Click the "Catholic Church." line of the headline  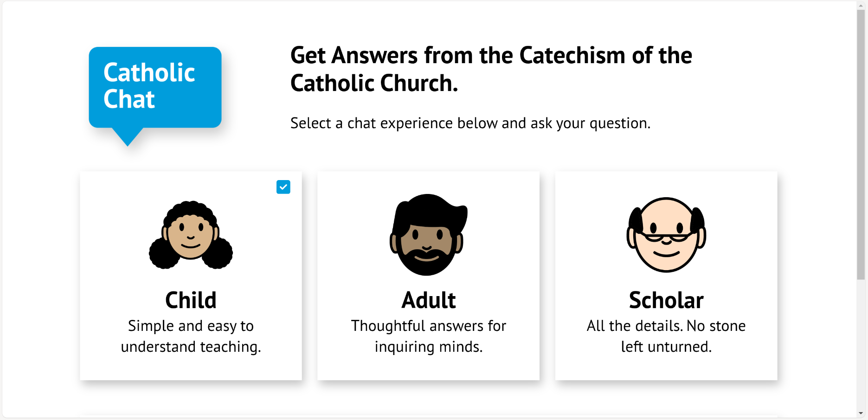374,84
